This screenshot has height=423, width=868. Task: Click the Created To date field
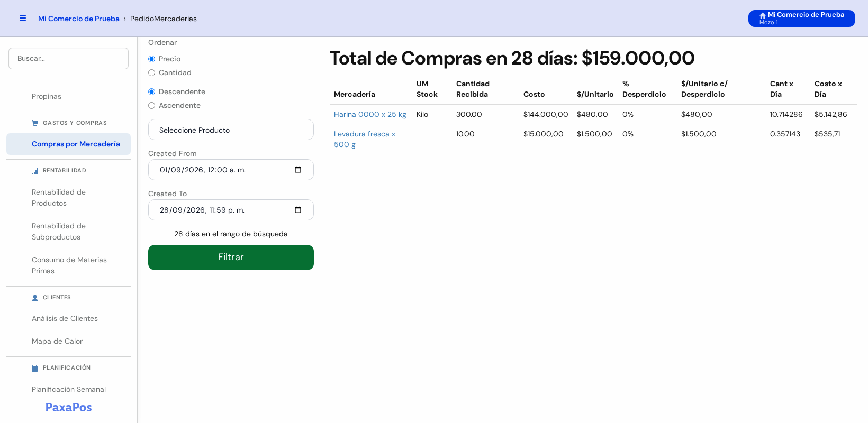click(x=231, y=210)
